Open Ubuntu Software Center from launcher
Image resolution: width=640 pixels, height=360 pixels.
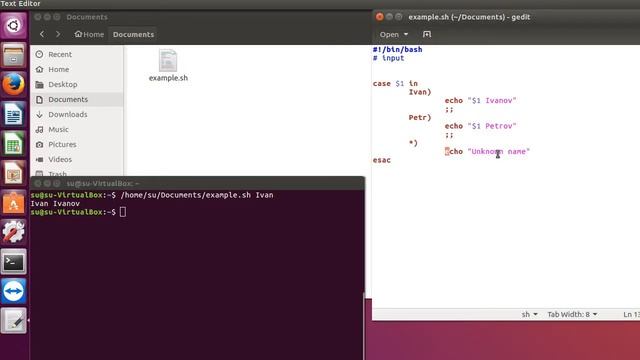pyautogui.click(x=13, y=203)
